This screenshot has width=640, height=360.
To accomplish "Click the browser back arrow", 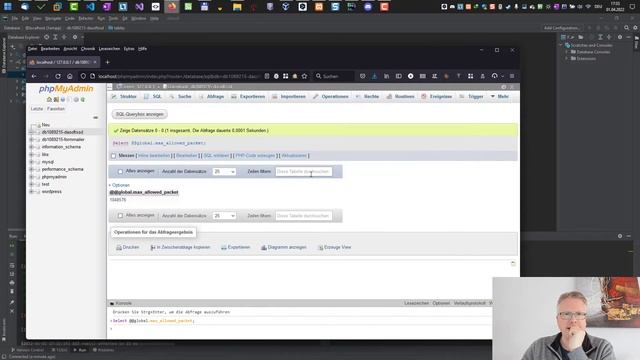I will point(34,76).
